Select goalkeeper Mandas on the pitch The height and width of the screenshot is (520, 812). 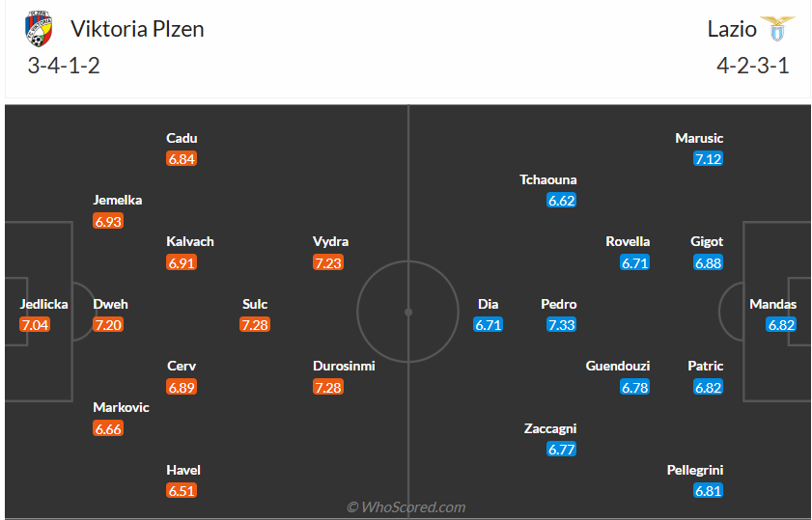click(773, 304)
